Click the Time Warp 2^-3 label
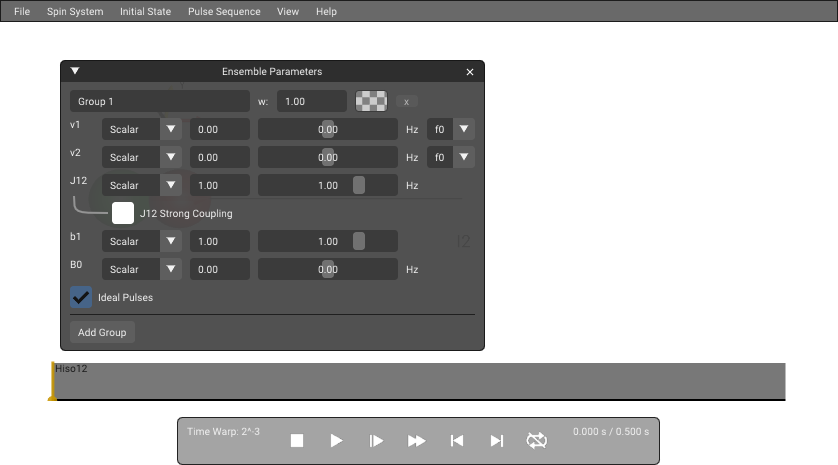838x465 pixels. click(223, 431)
